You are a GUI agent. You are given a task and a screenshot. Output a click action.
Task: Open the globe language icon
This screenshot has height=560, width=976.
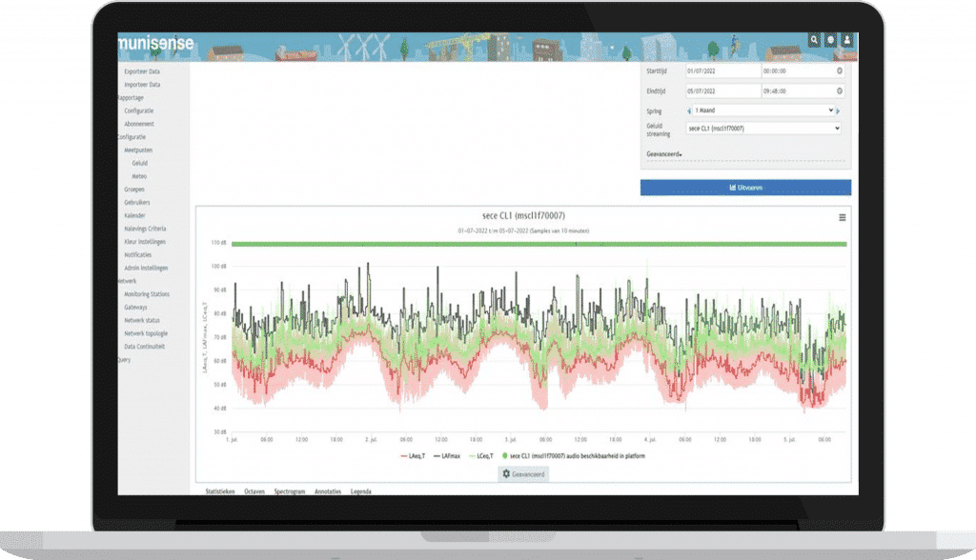pyautogui.click(x=830, y=40)
